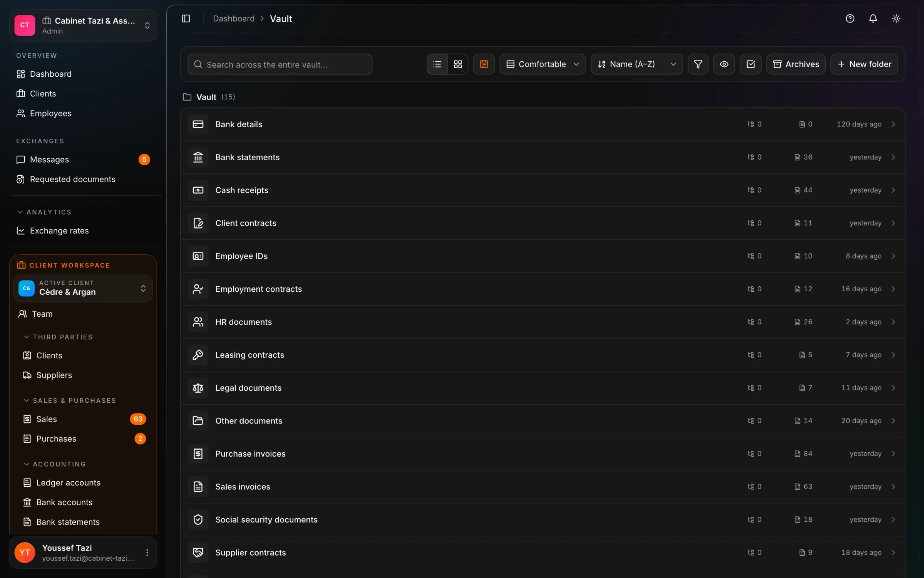Click the Purchase invoices receipt icon
924x578 pixels.
[x=198, y=454]
